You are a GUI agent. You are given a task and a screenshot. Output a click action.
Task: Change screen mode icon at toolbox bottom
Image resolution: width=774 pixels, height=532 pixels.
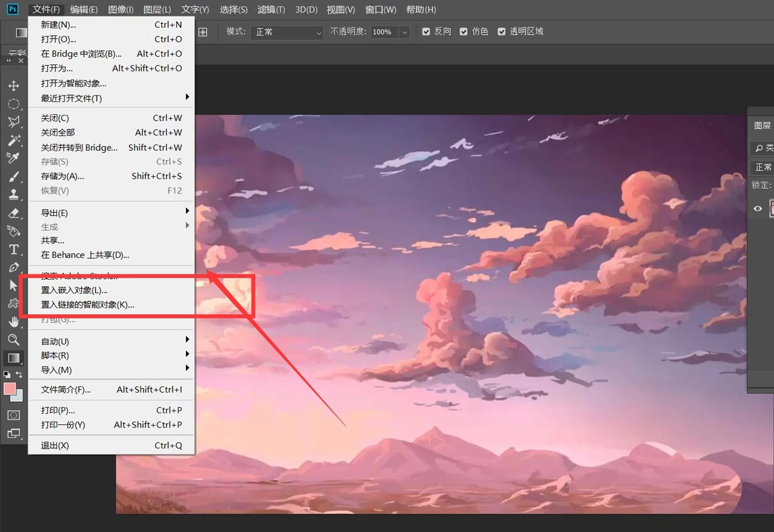coord(14,433)
